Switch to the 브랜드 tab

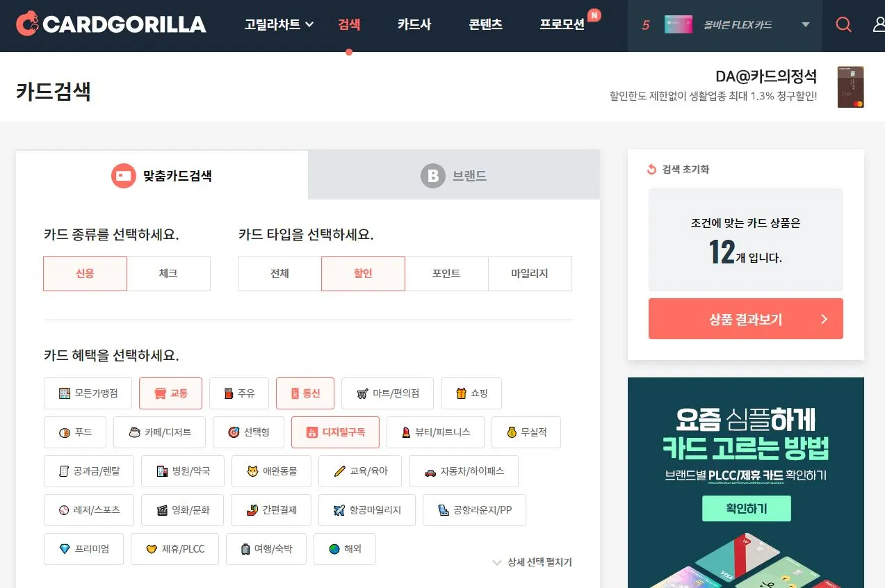(454, 175)
